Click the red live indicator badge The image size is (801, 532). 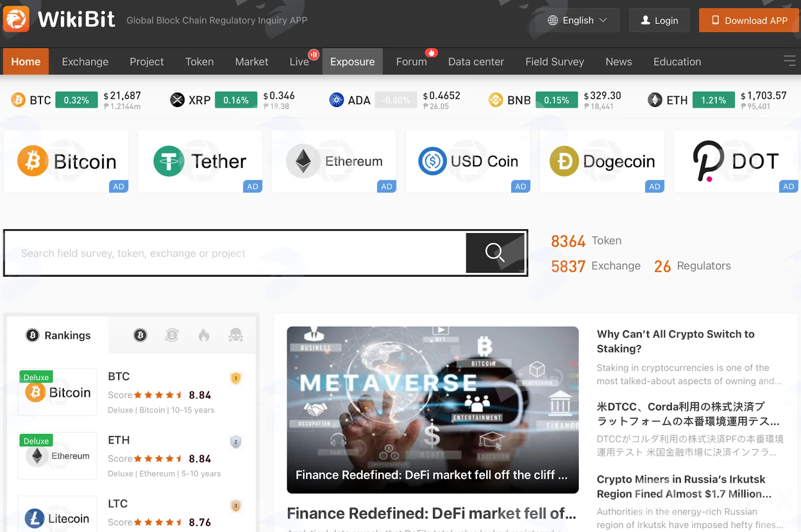click(x=314, y=55)
